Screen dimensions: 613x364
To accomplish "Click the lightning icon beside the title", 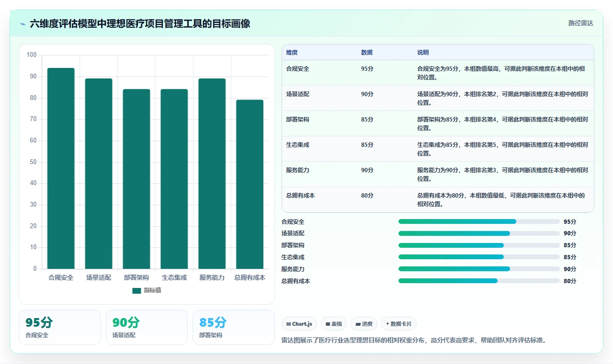I will (23, 24).
